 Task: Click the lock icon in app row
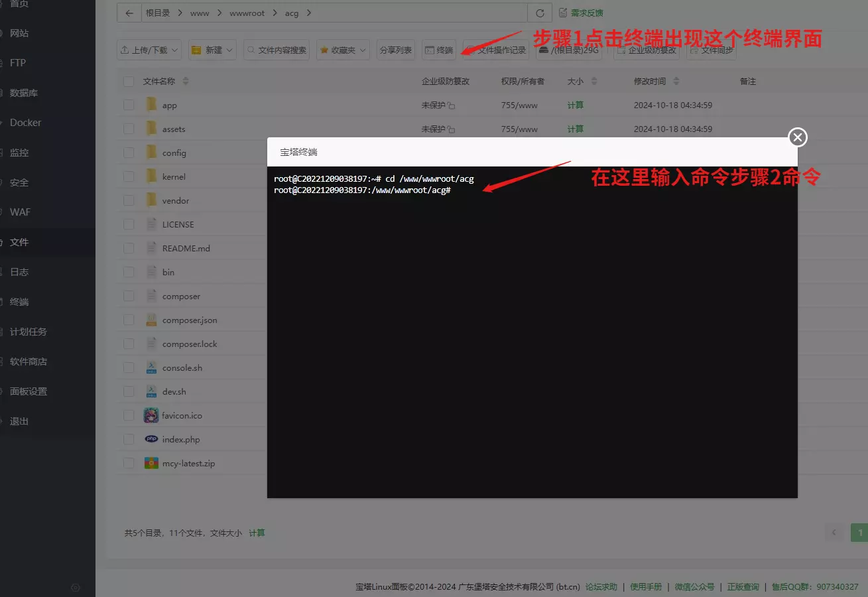click(x=452, y=105)
